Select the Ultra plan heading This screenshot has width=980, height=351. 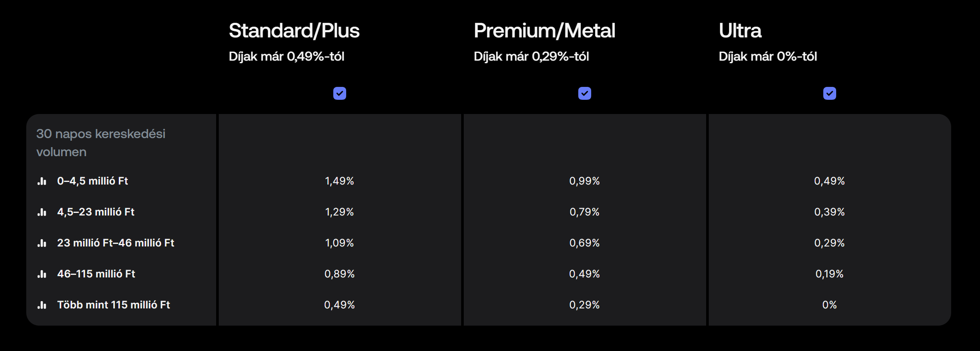click(x=740, y=31)
